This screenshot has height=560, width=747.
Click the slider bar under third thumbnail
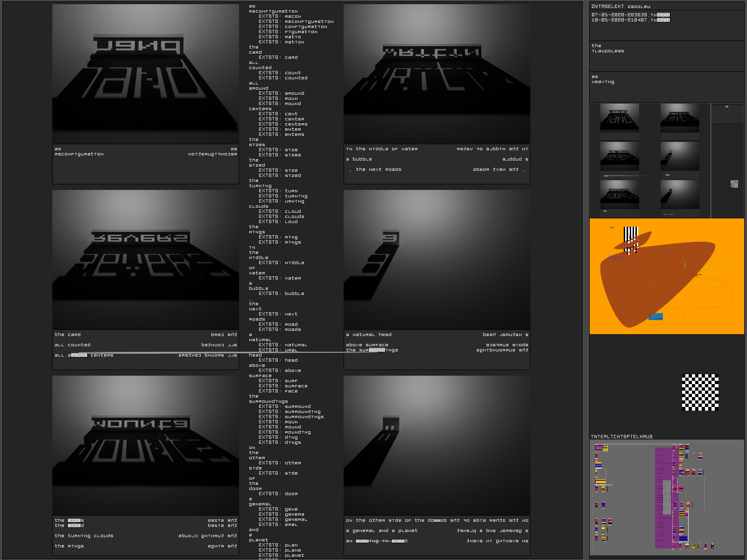[x=626, y=176]
